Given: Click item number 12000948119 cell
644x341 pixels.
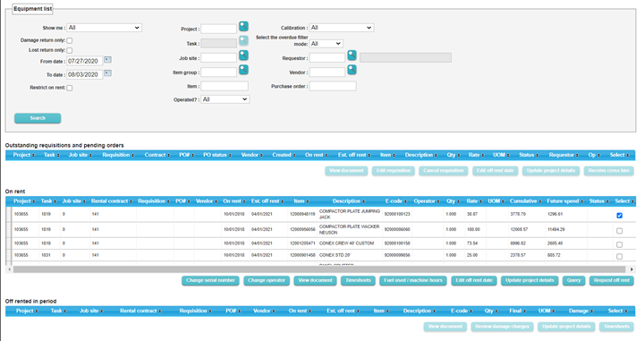Looking at the screenshot, I should [x=302, y=214].
